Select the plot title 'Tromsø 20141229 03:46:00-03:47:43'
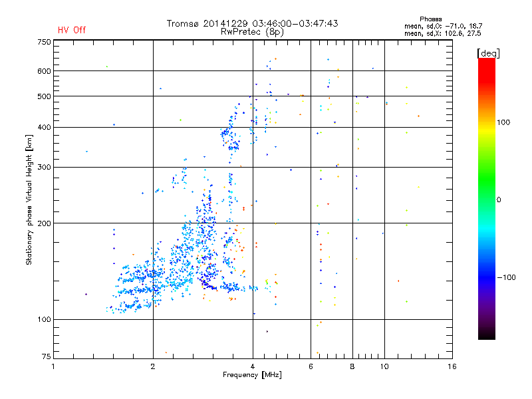This screenshot has width=532, height=399. pyautogui.click(x=252, y=23)
